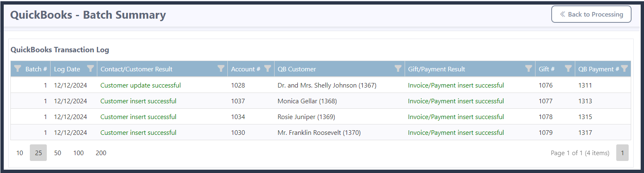Set page size to 200 items

tap(101, 153)
